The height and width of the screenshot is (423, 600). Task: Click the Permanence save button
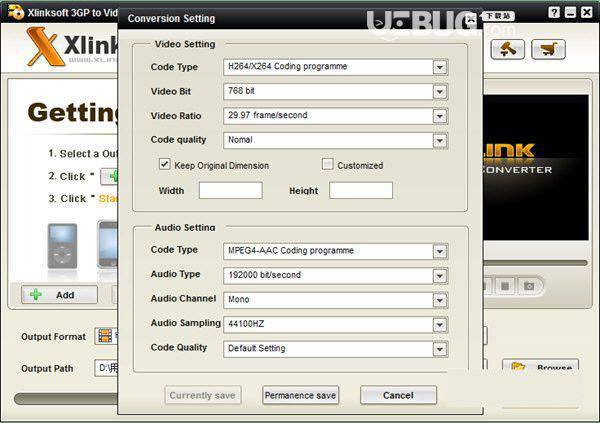coord(300,395)
